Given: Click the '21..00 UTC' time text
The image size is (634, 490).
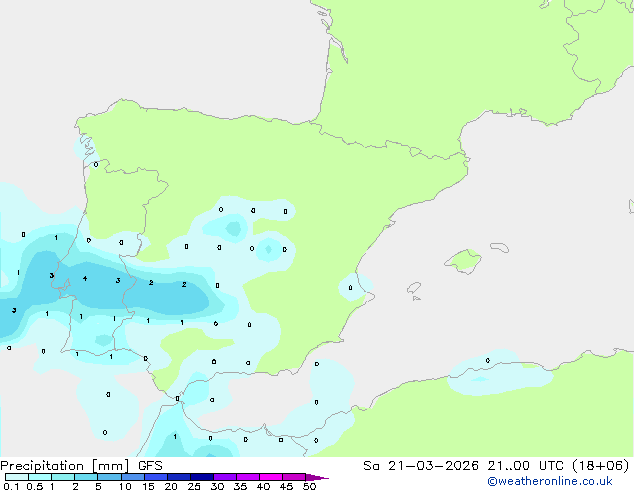Looking at the screenshot, I should point(525,466).
